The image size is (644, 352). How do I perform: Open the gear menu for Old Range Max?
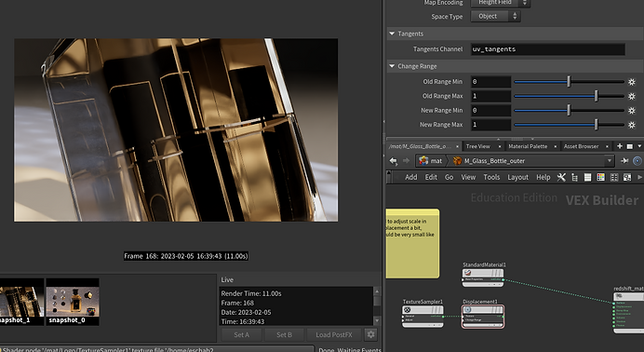(632, 96)
